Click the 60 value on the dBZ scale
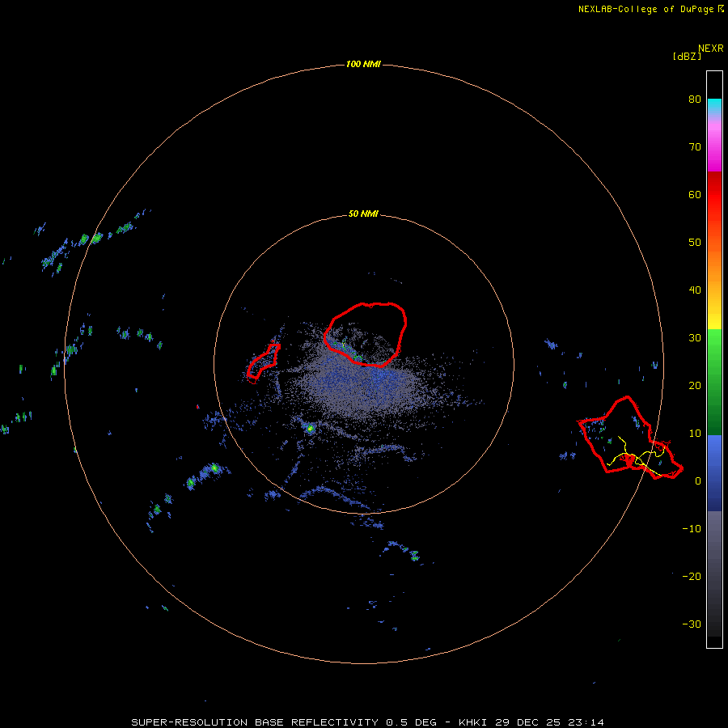This screenshot has width=728, height=728. (x=695, y=195)
